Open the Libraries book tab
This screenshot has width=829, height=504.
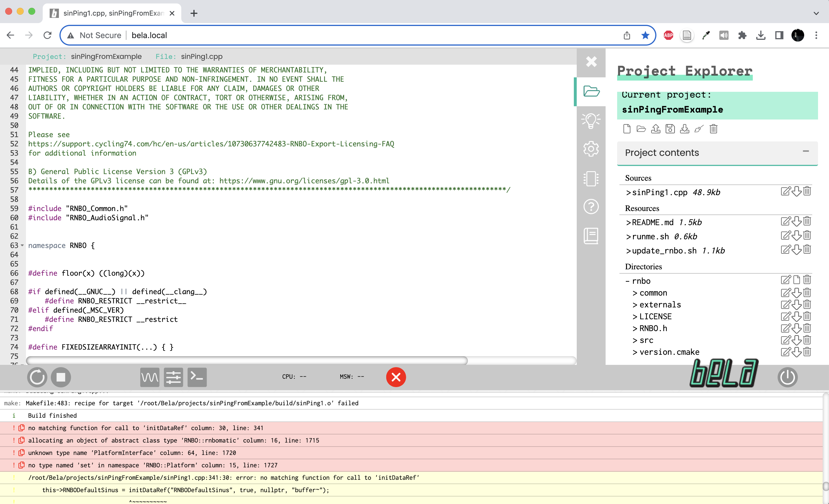pos(591,236)
